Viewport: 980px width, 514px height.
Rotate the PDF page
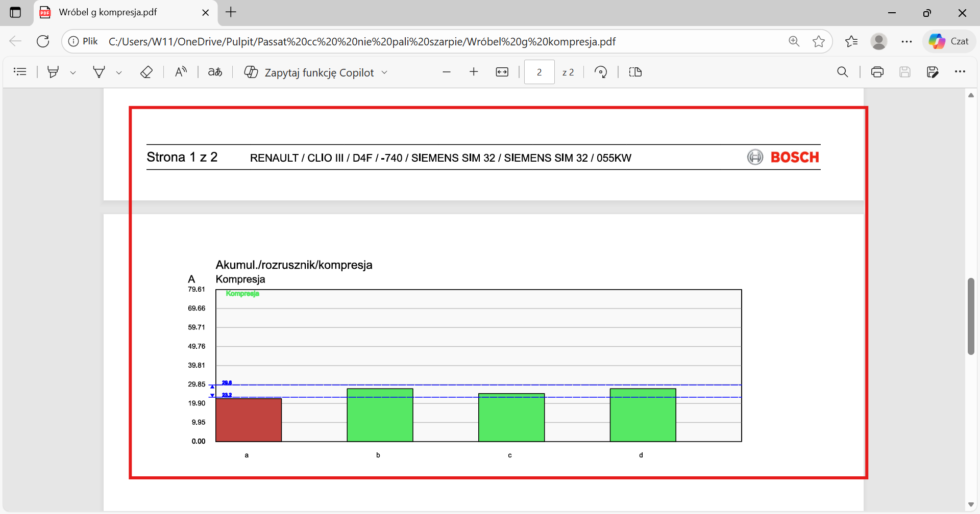tap(601, 72)
